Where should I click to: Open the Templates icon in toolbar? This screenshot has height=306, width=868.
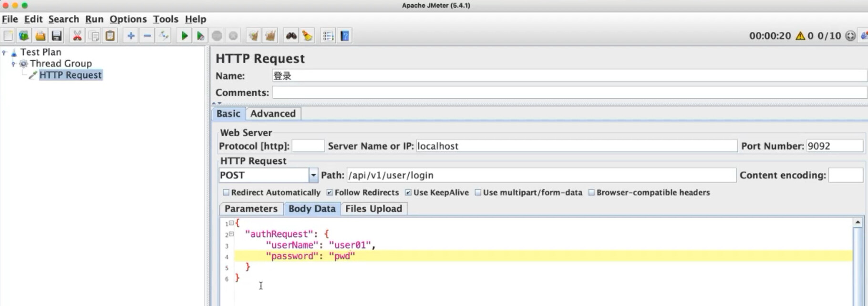click(x=24, y=36)
